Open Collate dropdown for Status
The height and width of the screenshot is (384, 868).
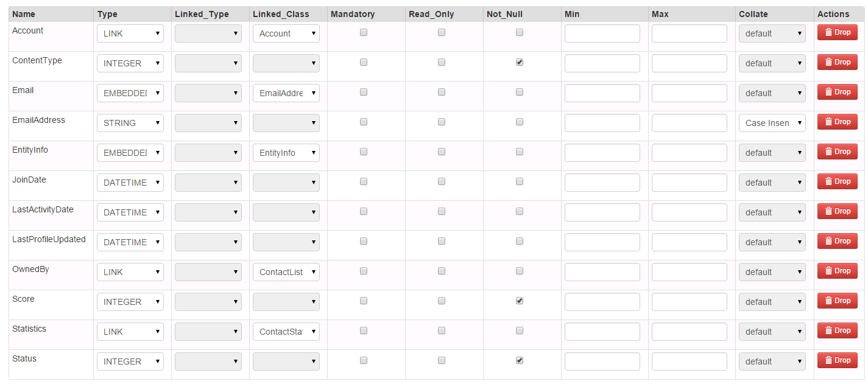tap(772, 361)
